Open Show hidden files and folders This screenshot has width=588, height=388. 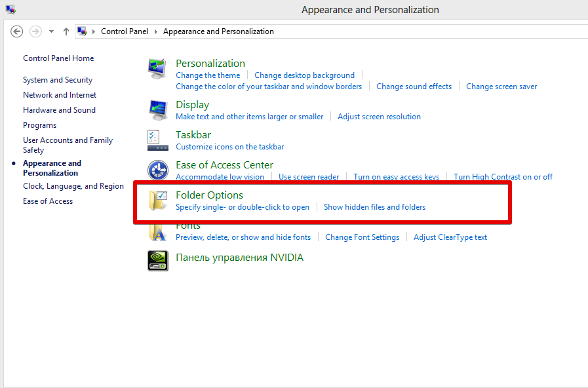pos(374,206)
